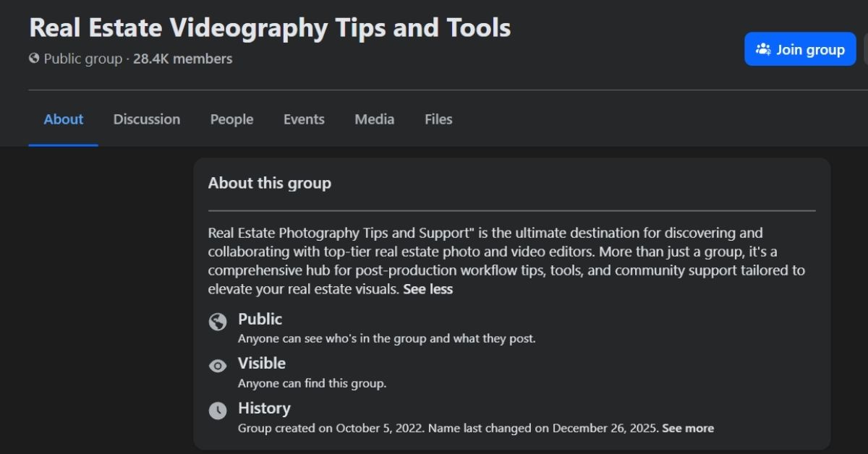Select the Files tab
The image size is (868, 454).
[x=438, y=119]
